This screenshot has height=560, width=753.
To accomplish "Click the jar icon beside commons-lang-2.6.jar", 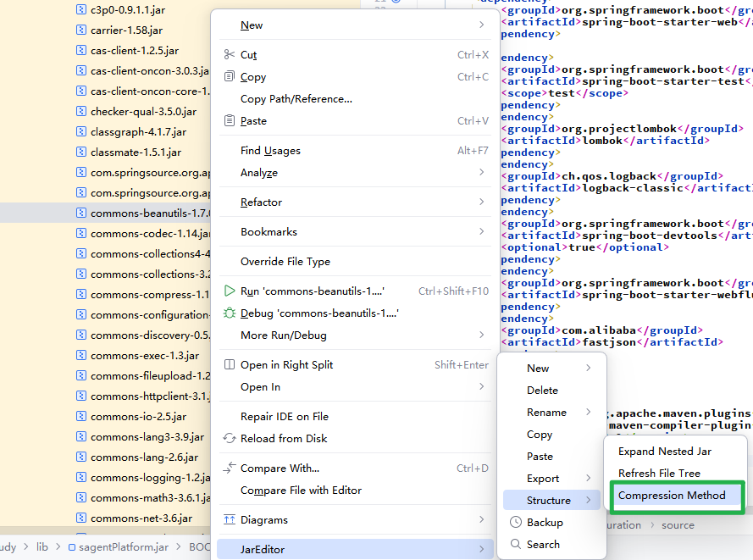I will 81,457.
